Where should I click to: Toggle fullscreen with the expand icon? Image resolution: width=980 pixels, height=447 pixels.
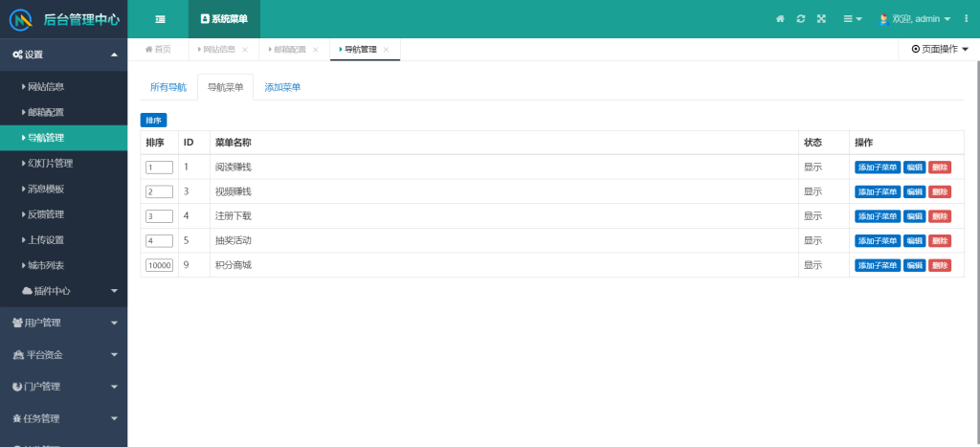821,19
